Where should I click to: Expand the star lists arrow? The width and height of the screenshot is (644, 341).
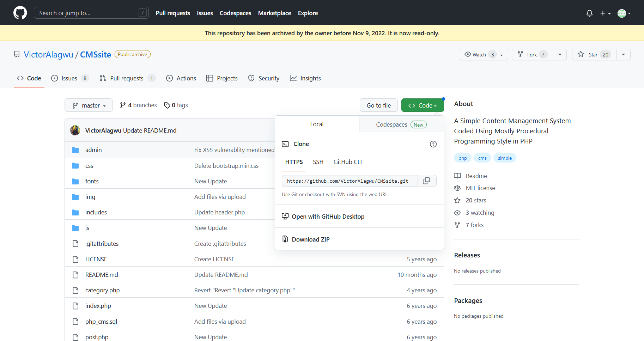point(623,55)
